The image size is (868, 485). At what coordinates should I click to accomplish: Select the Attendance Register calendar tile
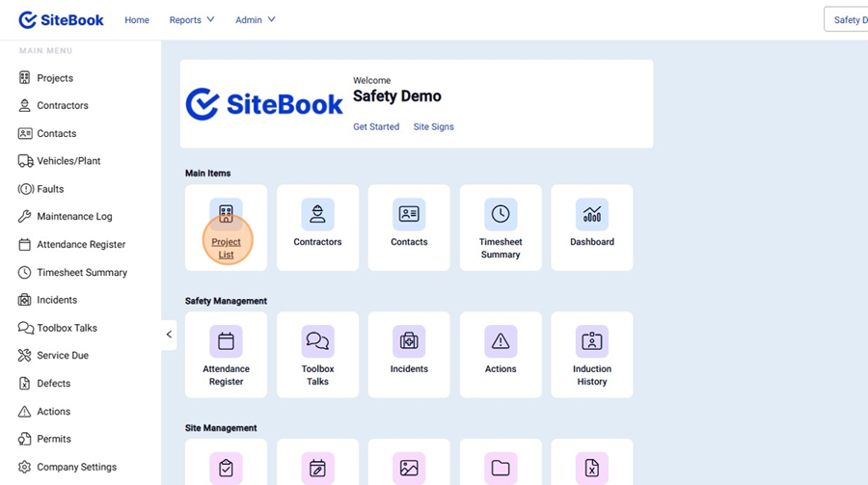coord(226,340)
